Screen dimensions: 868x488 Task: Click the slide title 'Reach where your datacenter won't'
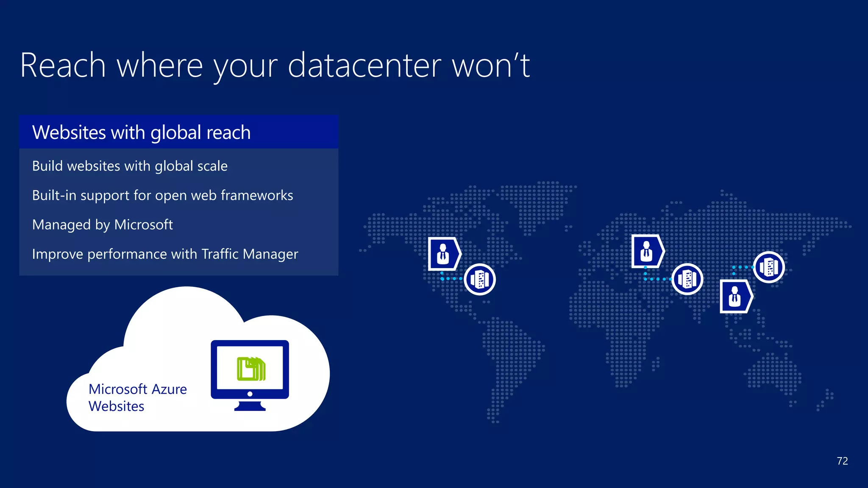coord(275,66)
